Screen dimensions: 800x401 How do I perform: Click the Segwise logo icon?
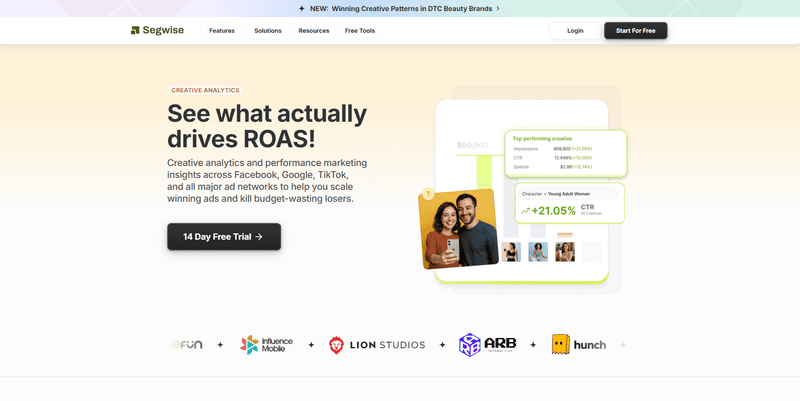pos(135,31)
